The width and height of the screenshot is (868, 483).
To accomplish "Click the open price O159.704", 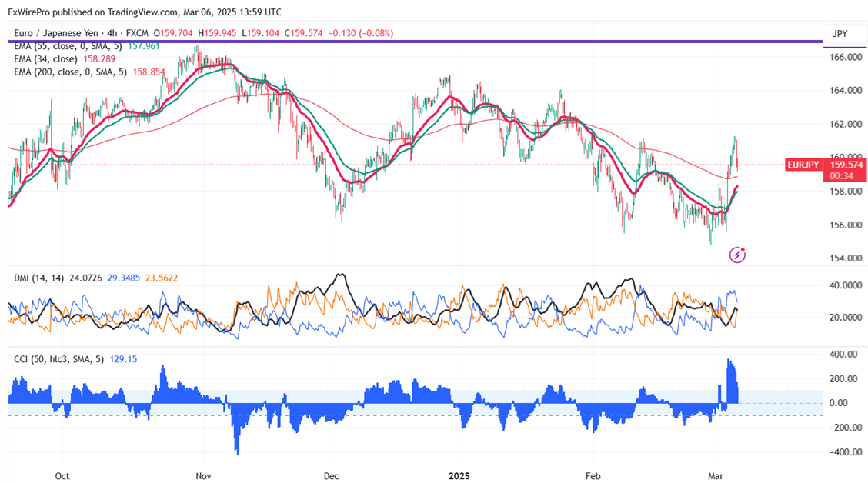I will pyautogui.click(x=172, y=33).
